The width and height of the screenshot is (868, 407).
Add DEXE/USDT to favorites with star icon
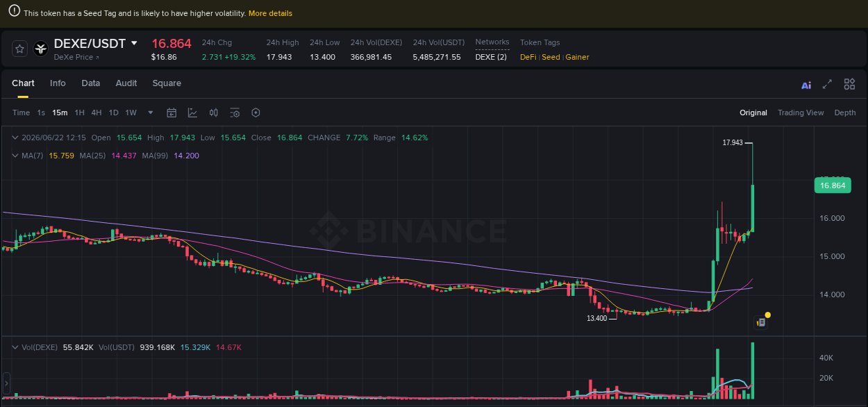point(19,49)
